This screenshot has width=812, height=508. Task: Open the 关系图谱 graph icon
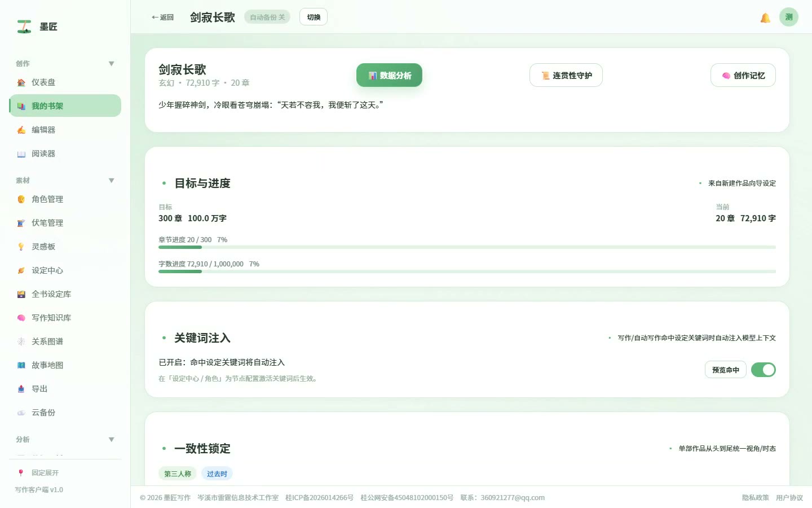[x=21, y=341]
